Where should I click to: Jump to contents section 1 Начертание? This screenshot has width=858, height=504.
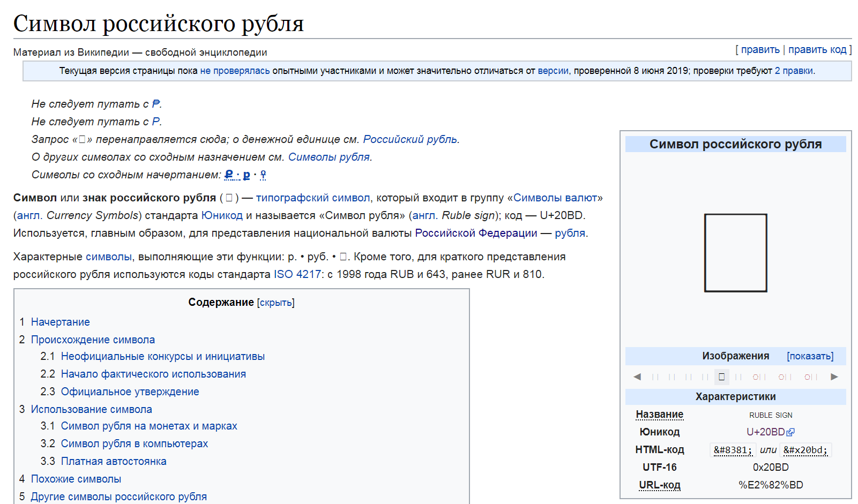pos(60,322)
